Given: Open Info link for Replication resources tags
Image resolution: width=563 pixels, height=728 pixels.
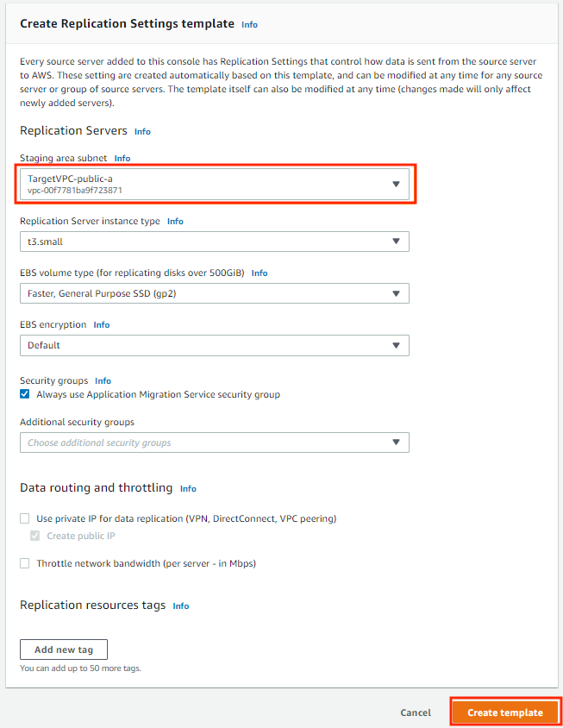Looking at the screenshot, I should coord(180,606).
